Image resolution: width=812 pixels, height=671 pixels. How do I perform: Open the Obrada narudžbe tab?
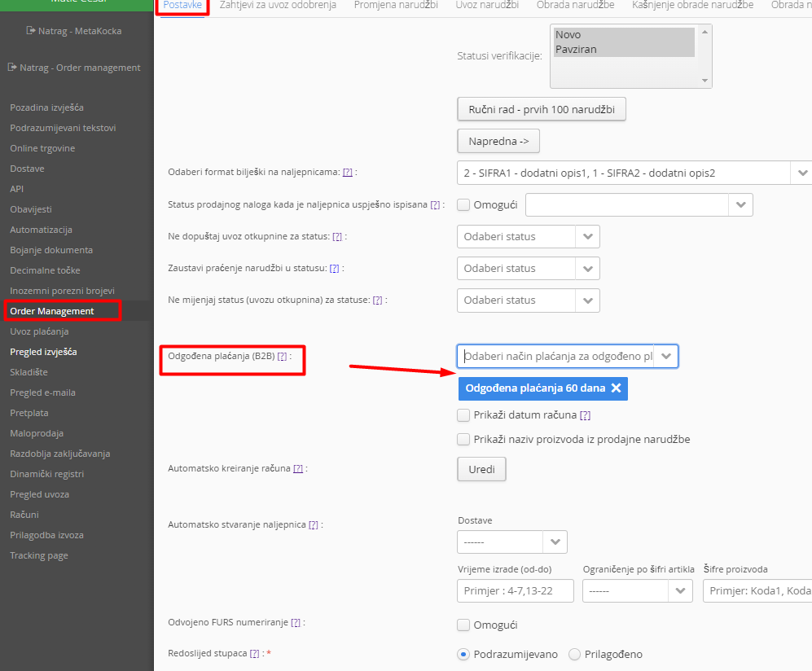pos(575,5)
